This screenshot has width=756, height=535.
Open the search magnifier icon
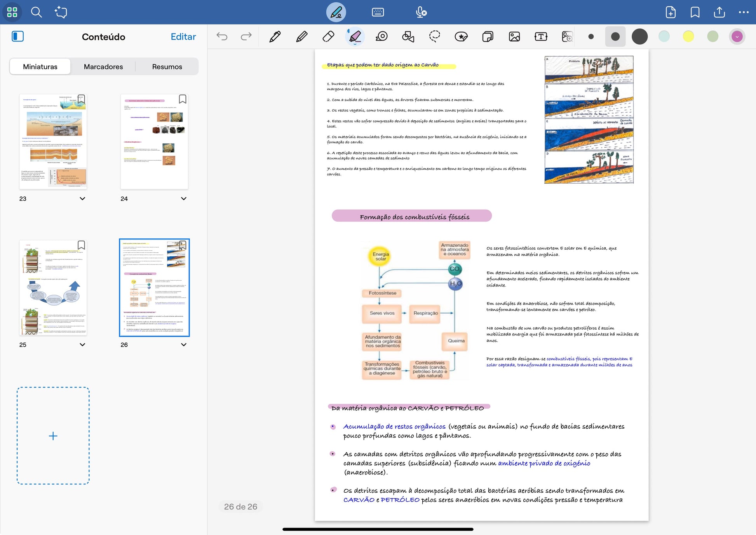click(37, 12)
